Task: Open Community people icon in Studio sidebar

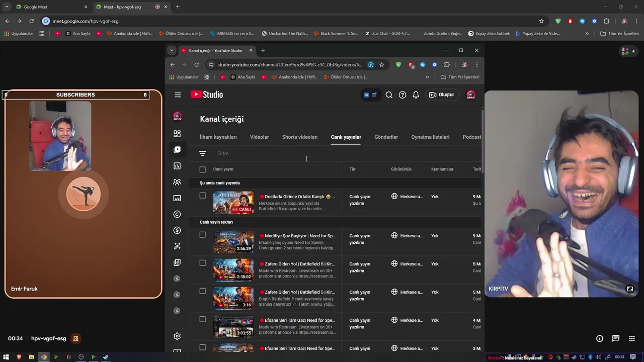Action: coord(177,182)
